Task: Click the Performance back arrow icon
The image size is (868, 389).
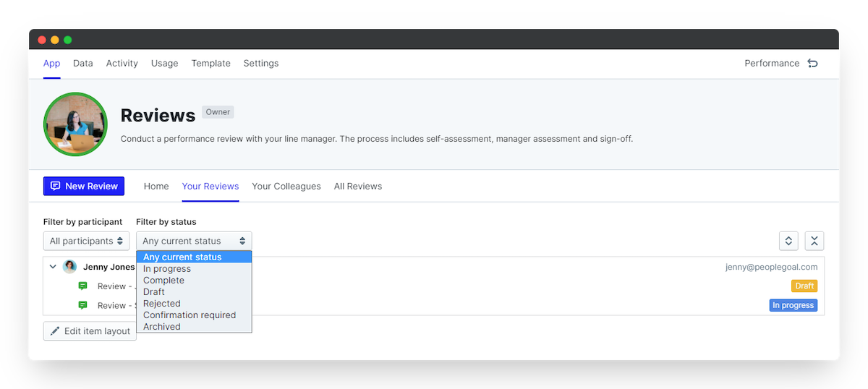Action: tap(812, 64)
